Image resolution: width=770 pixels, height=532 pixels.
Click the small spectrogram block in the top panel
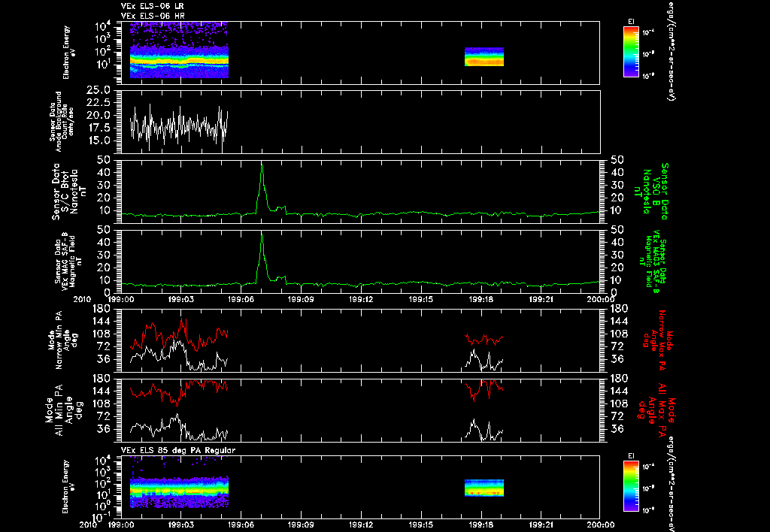coord(484,57)
